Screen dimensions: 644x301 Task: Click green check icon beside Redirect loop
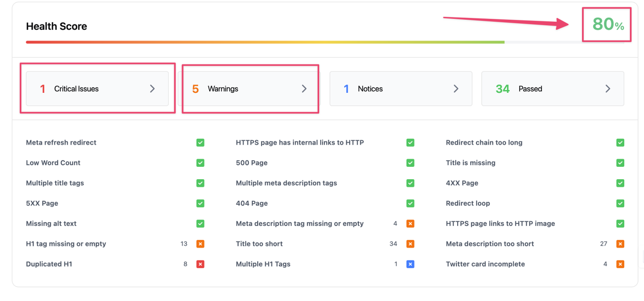coord(620,204)
